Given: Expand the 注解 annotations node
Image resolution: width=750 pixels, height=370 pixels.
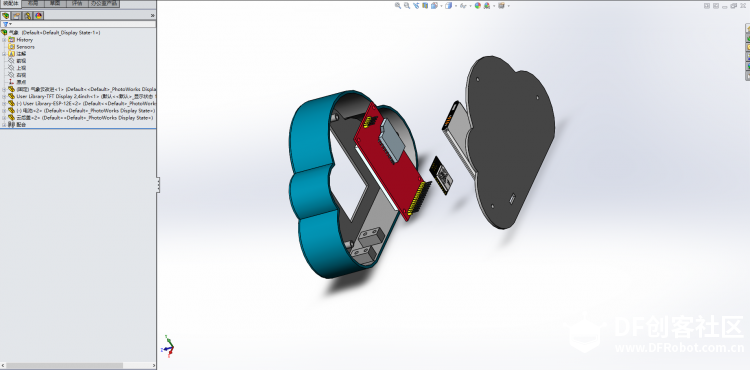Looking at the screenshot, I should (x=4, y=54).
